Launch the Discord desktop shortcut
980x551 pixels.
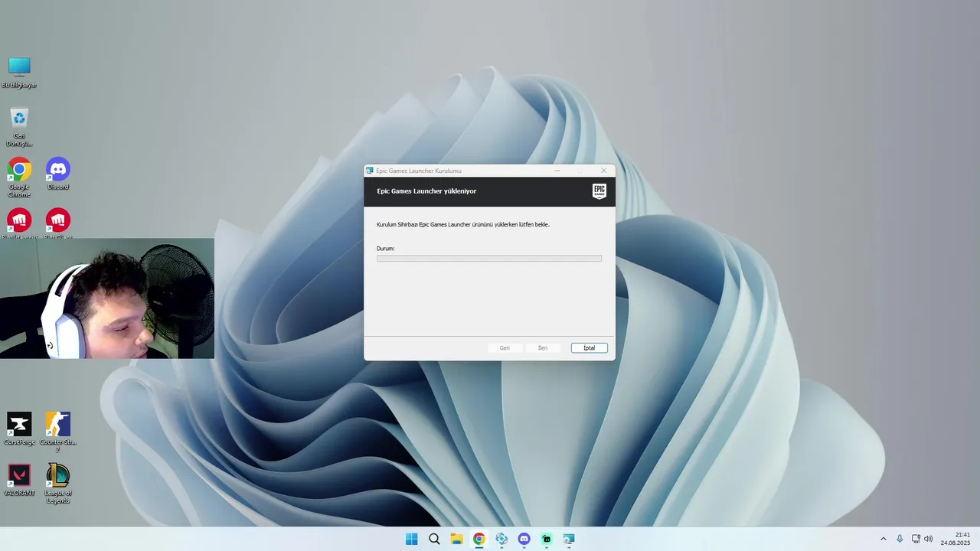click(x=58, y=174)
